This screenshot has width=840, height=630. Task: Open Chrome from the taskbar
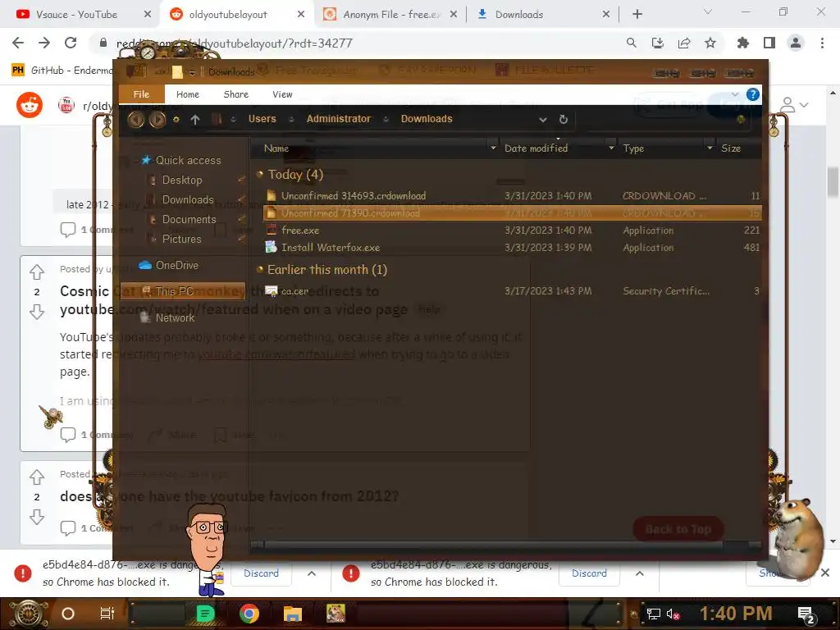(x=249, y=614)
